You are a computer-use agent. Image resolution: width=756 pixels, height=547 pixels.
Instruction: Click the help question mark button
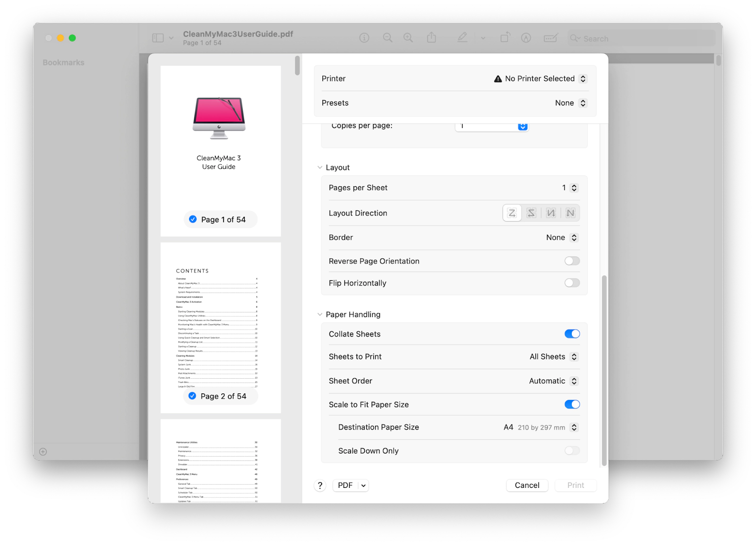coord(320,485)
